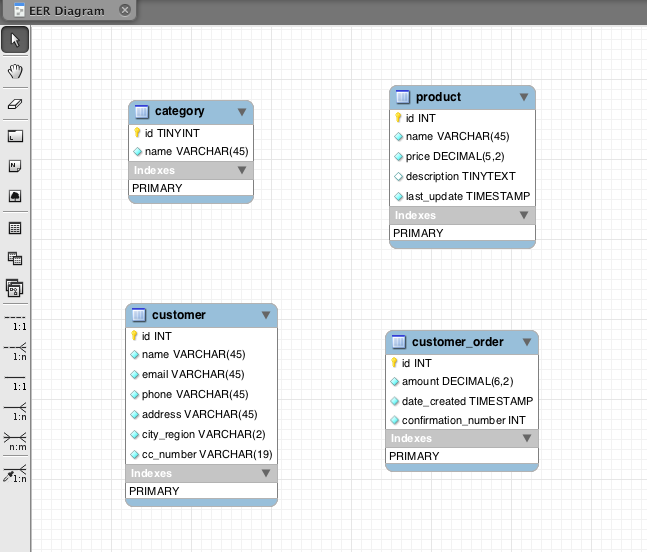This screenshot has width=647, height=552.
Task: Select the n:m relationship tool
Action: point(15,441)
